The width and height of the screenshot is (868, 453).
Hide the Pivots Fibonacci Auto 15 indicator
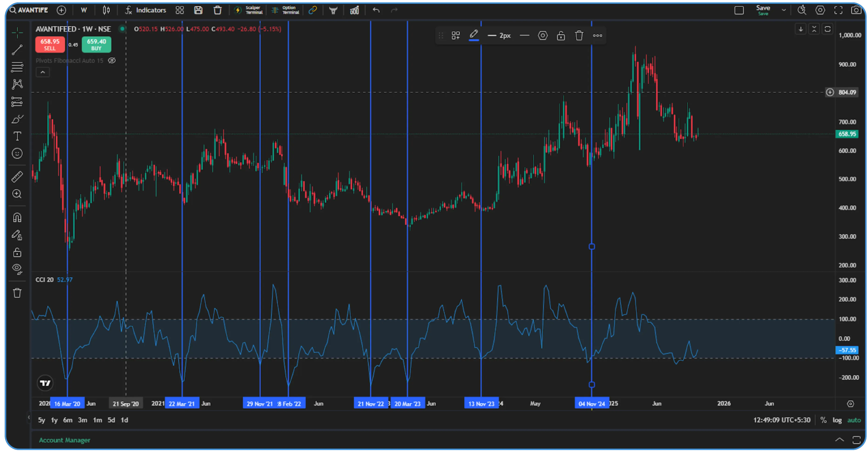click(x=112, y=60)
